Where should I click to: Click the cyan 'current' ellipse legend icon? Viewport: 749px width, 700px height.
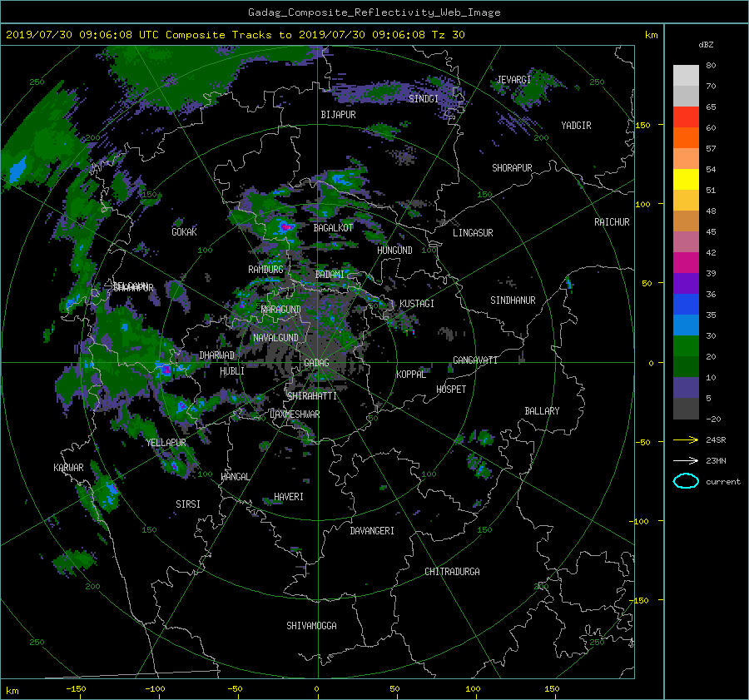[686, 481]
